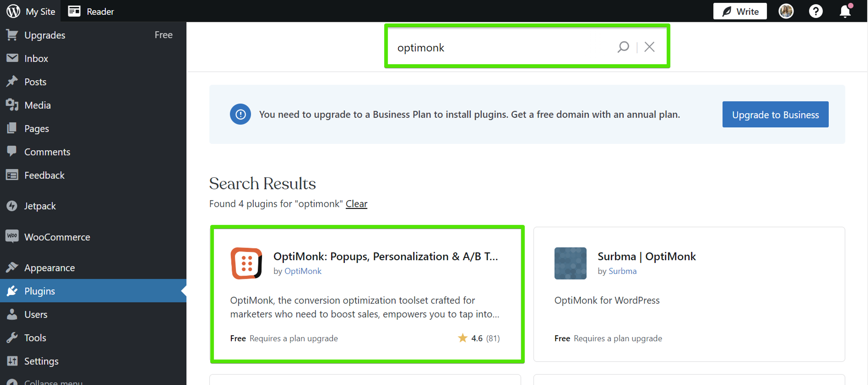Open Jetpack menu item
The height and width of the screenshot is (385, 868).
(x=93, y=206)
